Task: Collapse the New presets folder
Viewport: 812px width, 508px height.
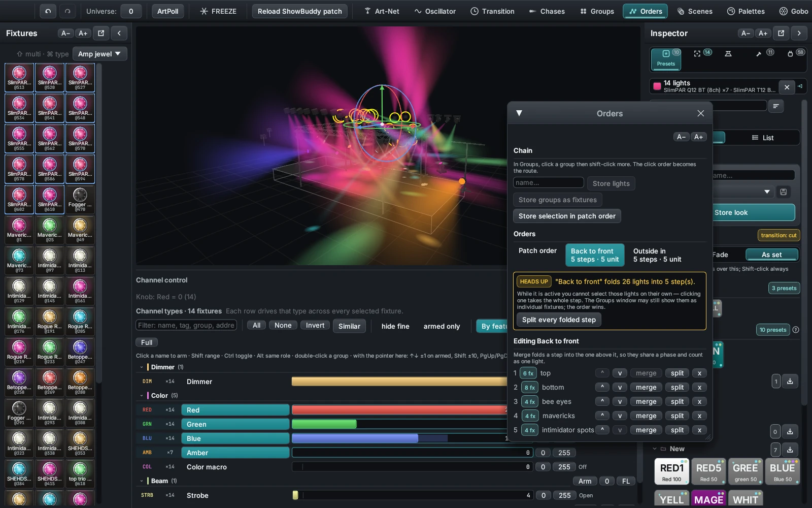Action: pos(655,449)
